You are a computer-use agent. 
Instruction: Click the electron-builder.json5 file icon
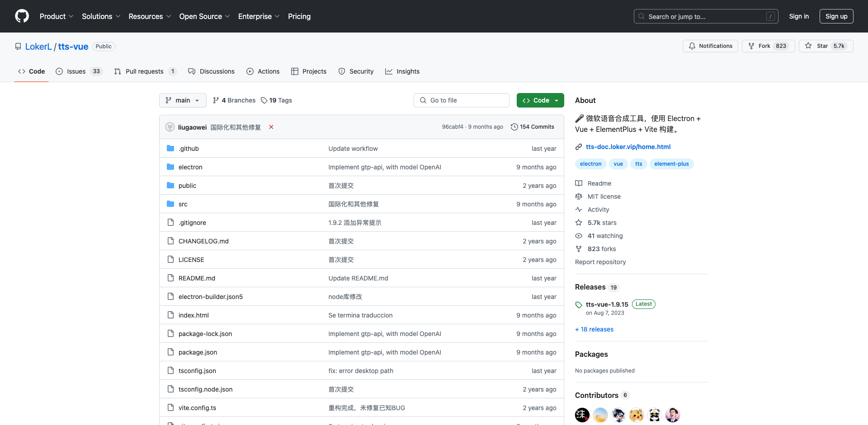[170, 296]
